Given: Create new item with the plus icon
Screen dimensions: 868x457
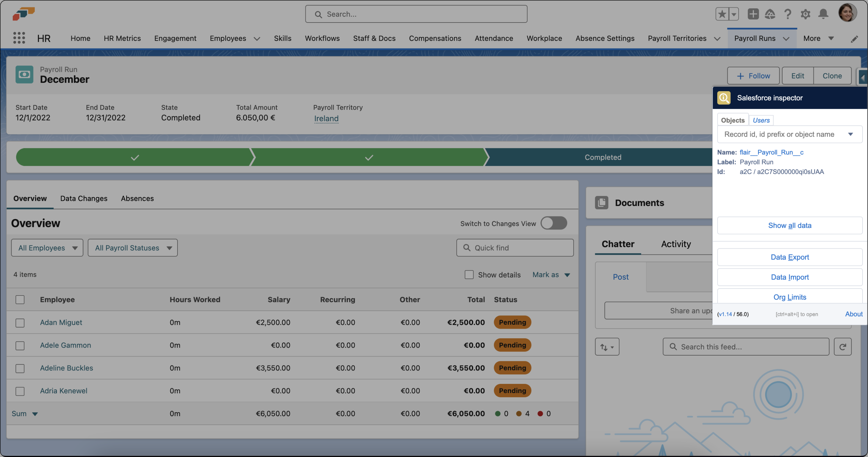Looking at the screenshot, I should [753, 14].
